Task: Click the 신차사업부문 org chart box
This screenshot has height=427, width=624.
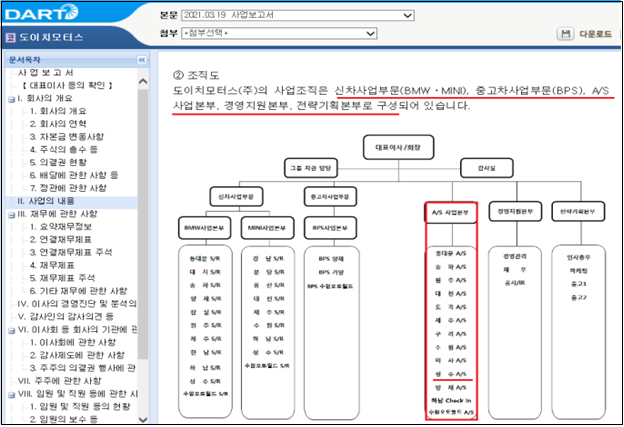Action: (x=236, y=197)
